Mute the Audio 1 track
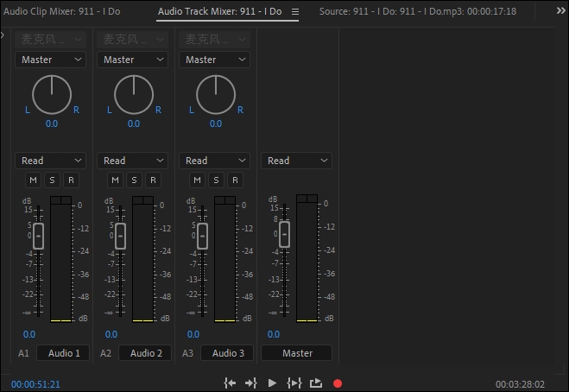This screenshot has width=569, height=392. pyautogui.click(x=33, y=180)
